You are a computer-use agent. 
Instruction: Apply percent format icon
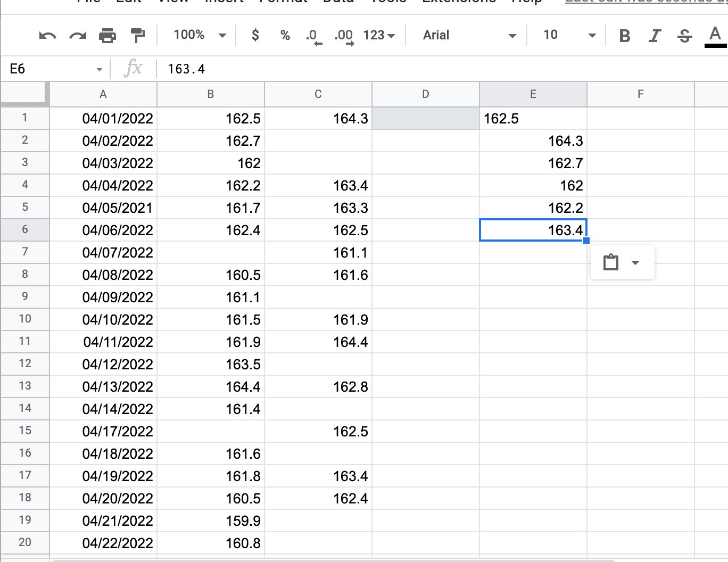(285, 35)
